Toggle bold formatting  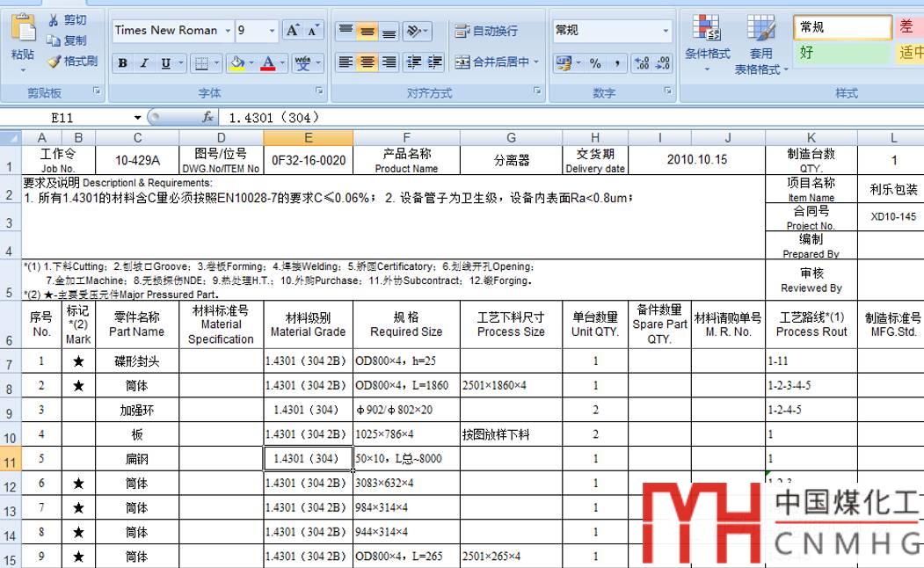pyautogui.click(x=122, y=62)
